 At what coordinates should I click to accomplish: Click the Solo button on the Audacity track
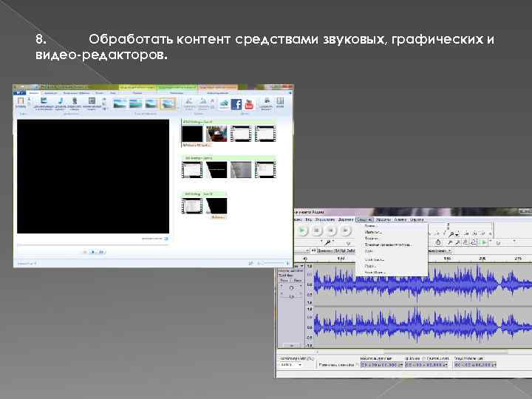(297, 280)
